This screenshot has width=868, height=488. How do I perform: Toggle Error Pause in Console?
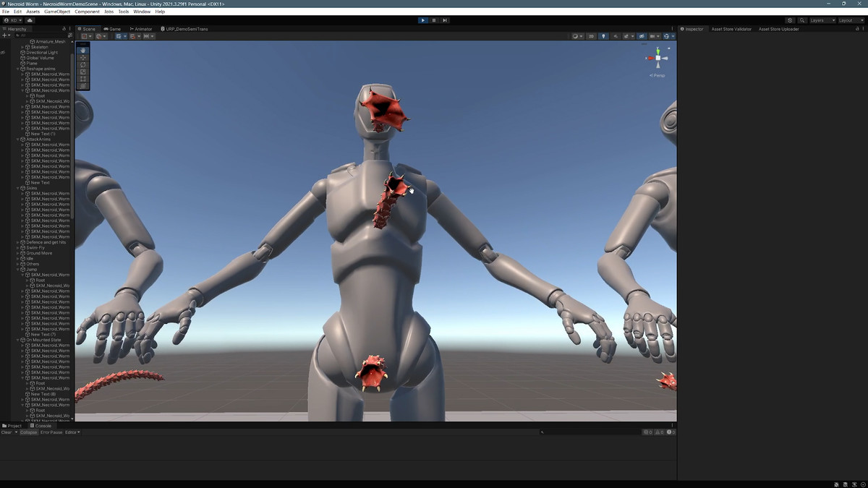pyautogui.click(x=51, y=432)
